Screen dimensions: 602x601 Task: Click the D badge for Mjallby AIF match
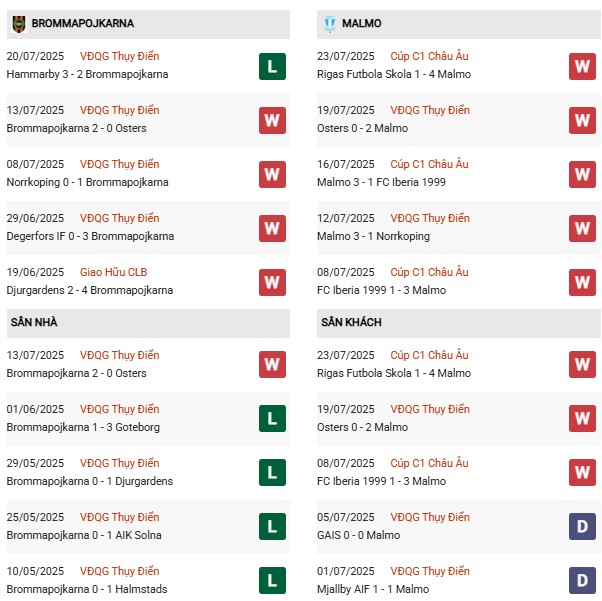point(582,580)
